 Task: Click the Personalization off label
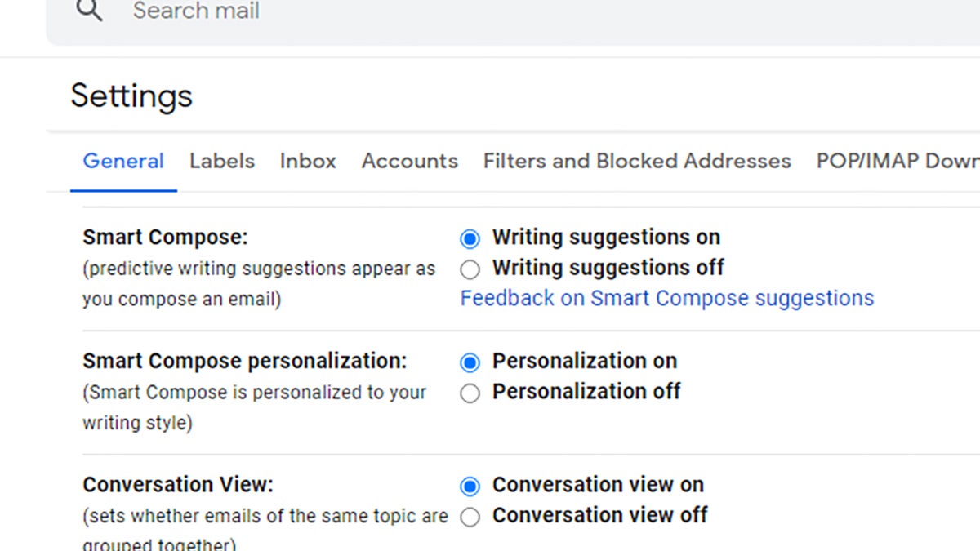click(x=585, y=392)
